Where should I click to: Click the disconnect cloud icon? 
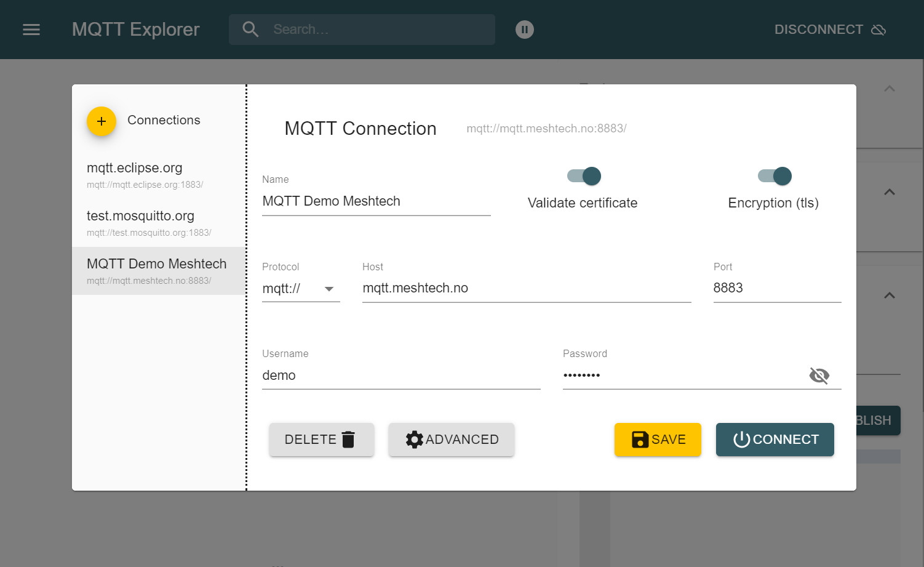click(878, 30)
